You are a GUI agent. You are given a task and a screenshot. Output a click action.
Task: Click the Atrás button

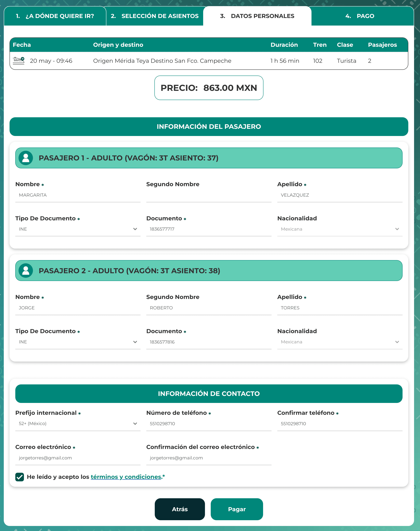180,509
